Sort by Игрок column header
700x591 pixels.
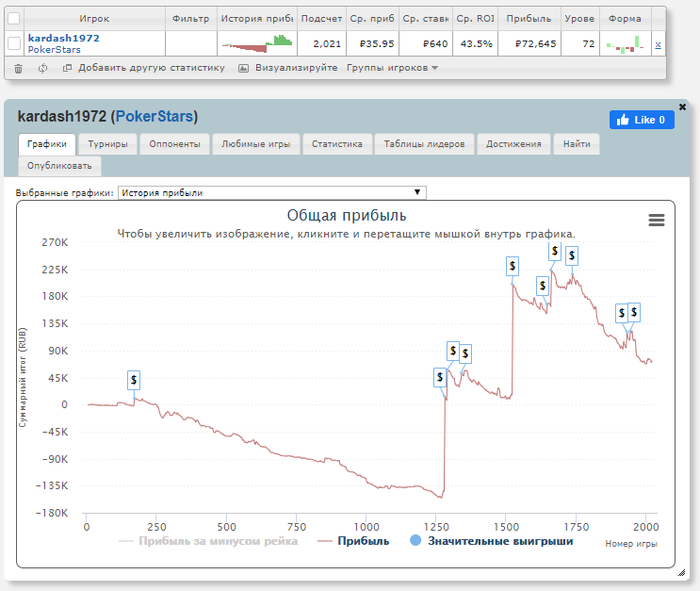[x=94, y=19]
